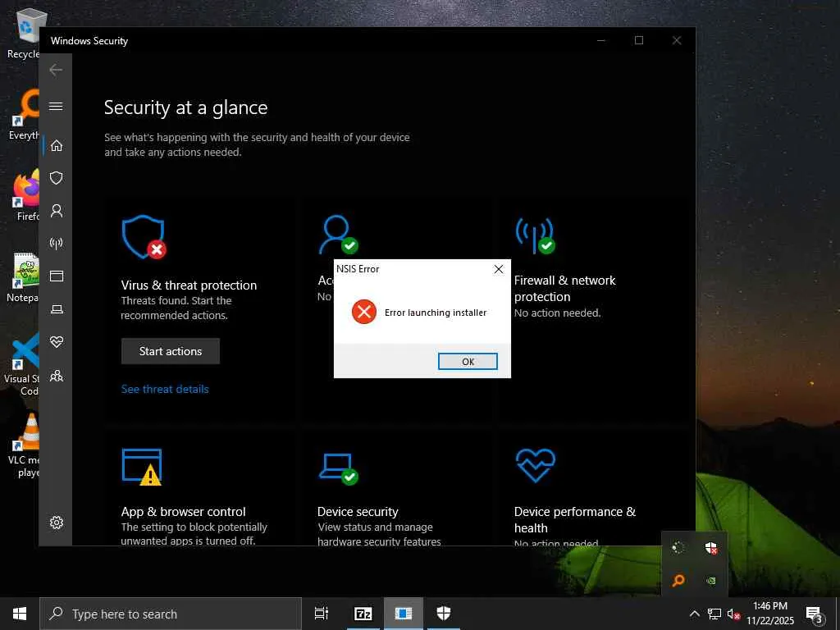
Task: Open the Windows Start menu
Action: (x=20, y=614)
